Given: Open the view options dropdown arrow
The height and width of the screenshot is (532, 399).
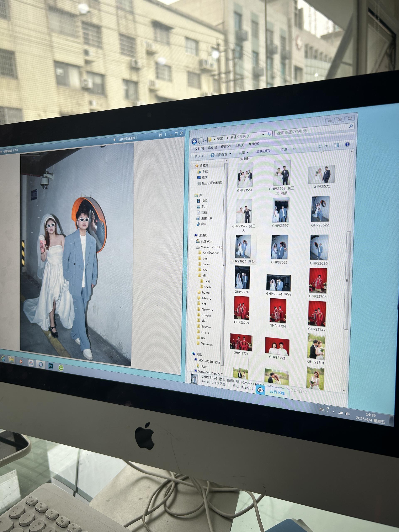Looking at the screenshot, I should 326,146.
